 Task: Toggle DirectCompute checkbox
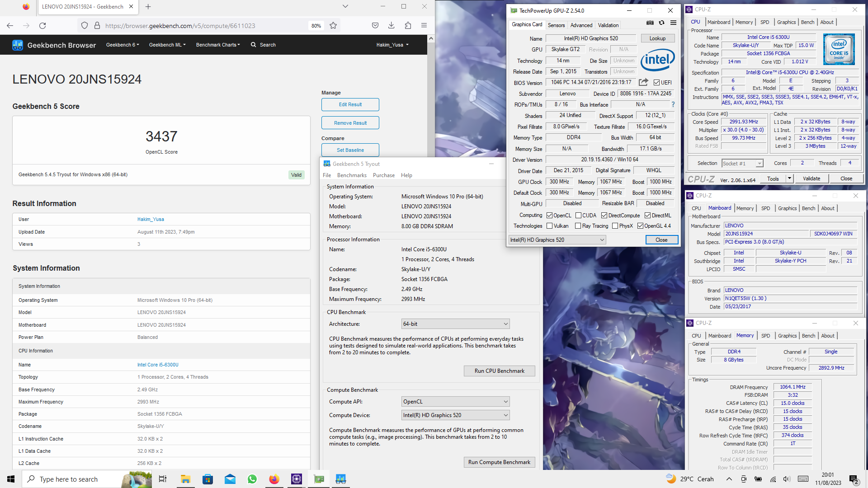[604, 216]
